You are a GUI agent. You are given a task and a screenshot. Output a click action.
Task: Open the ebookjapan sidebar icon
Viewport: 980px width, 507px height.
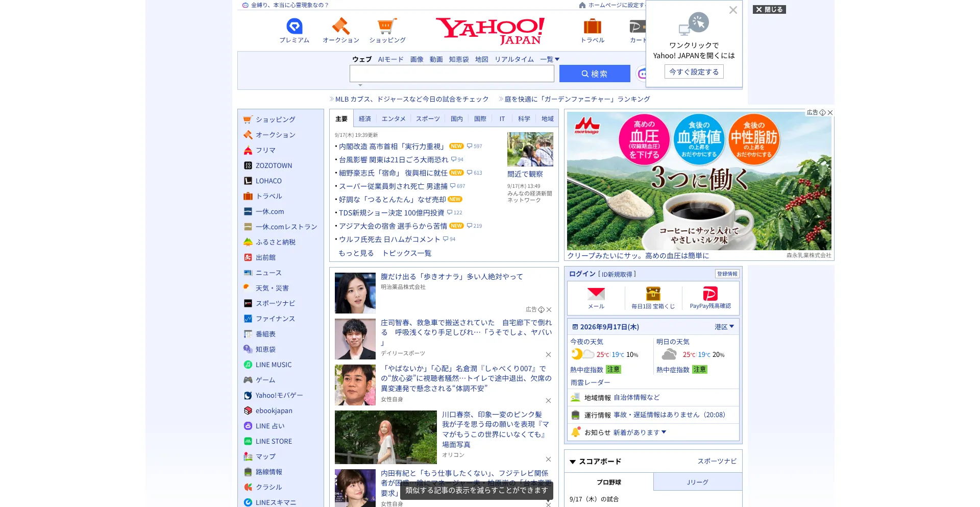(248, 411)
